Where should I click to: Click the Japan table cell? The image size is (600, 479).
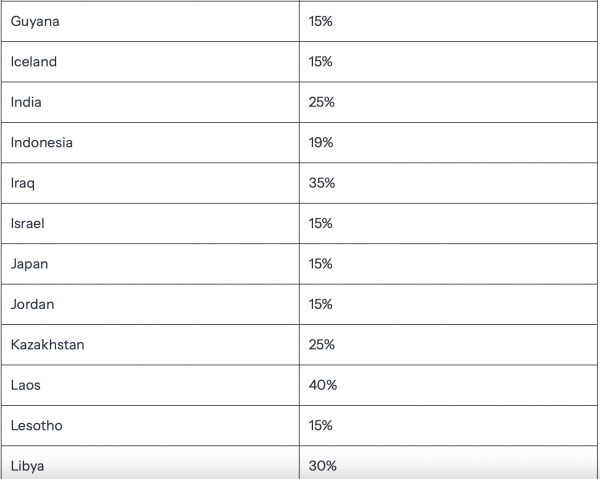click(29, 264)
